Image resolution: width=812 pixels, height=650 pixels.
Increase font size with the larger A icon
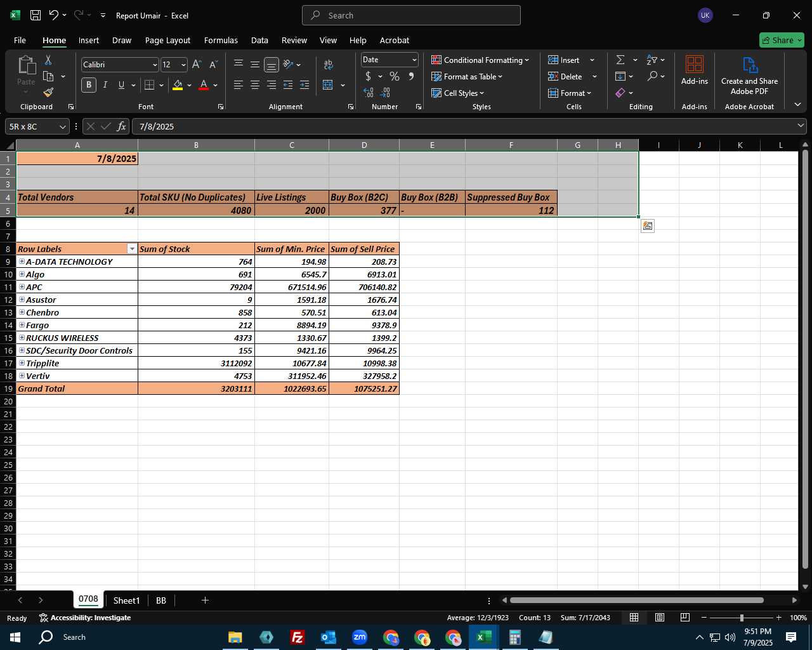197,64
